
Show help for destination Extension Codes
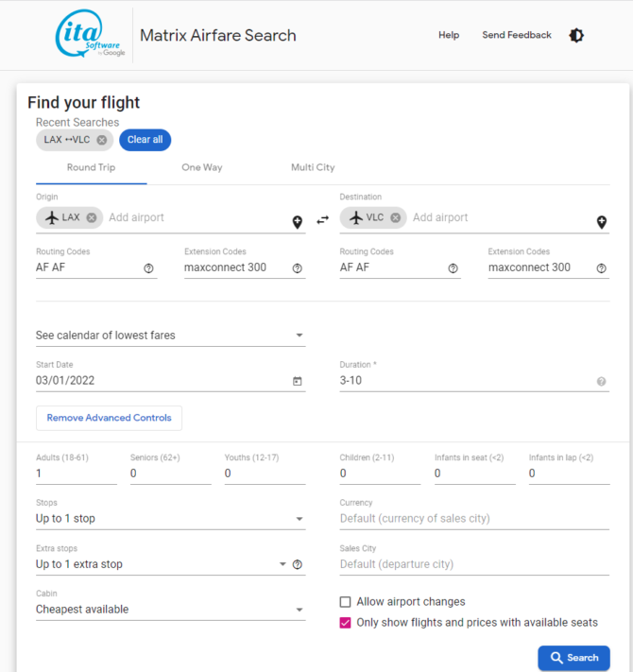click(601, 268)
